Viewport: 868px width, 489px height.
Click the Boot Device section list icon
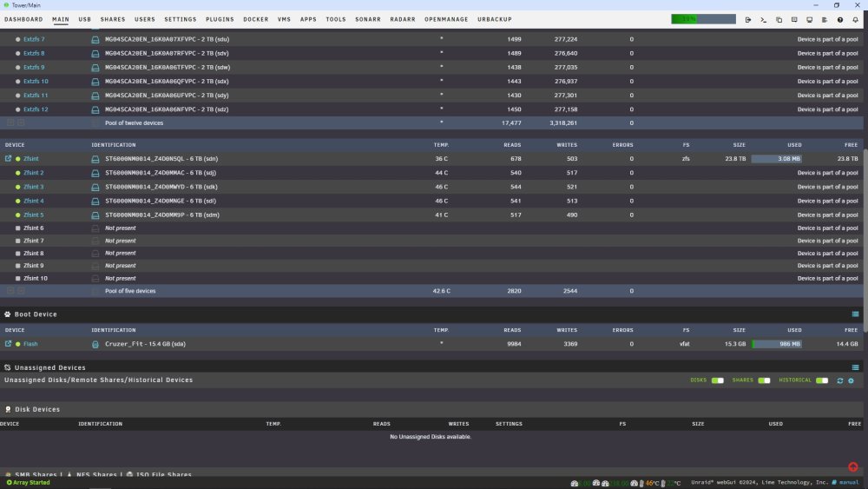coord(855,314)
